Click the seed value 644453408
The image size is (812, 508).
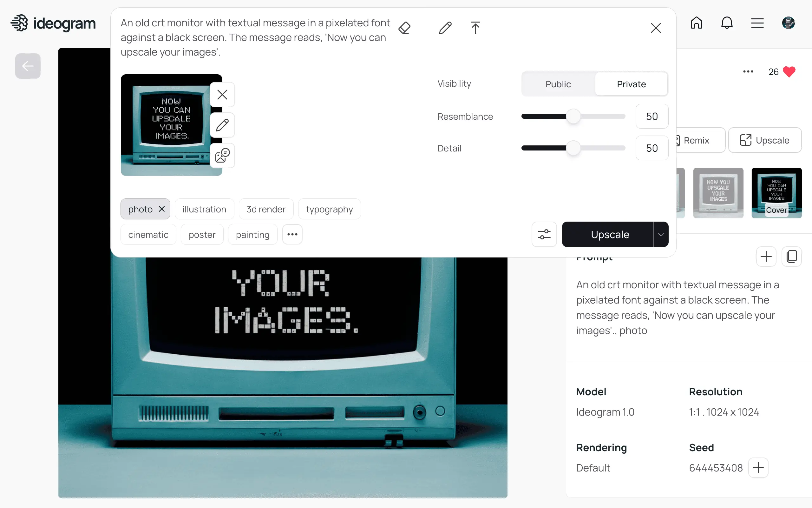716,468
